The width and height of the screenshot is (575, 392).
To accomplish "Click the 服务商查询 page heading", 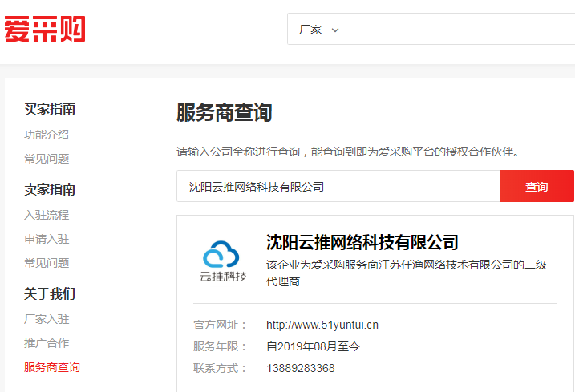I will pos(225,112).
